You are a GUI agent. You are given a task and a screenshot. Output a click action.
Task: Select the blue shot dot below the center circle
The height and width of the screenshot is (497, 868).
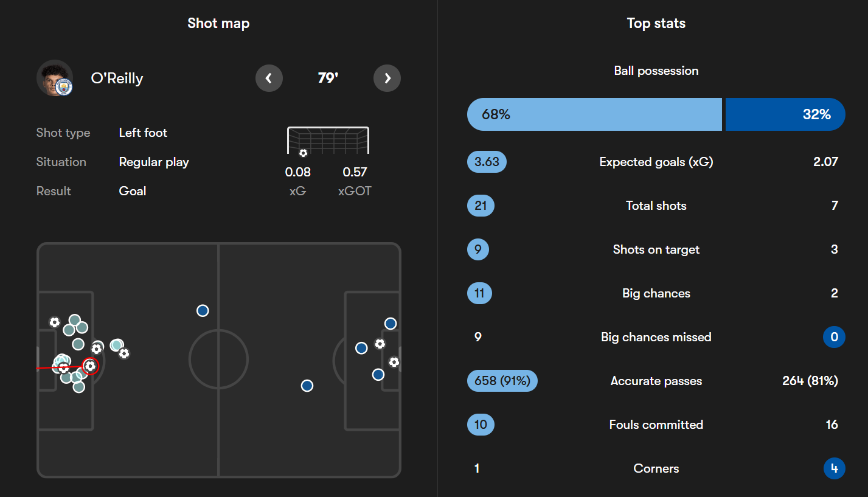point(307,385)
